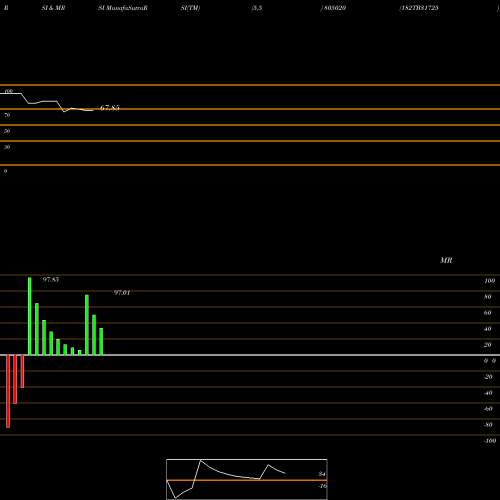Click the RSI axis label 70
This screenshot has width=500, height=500.
pyautogui.click(x=7, y=115)
